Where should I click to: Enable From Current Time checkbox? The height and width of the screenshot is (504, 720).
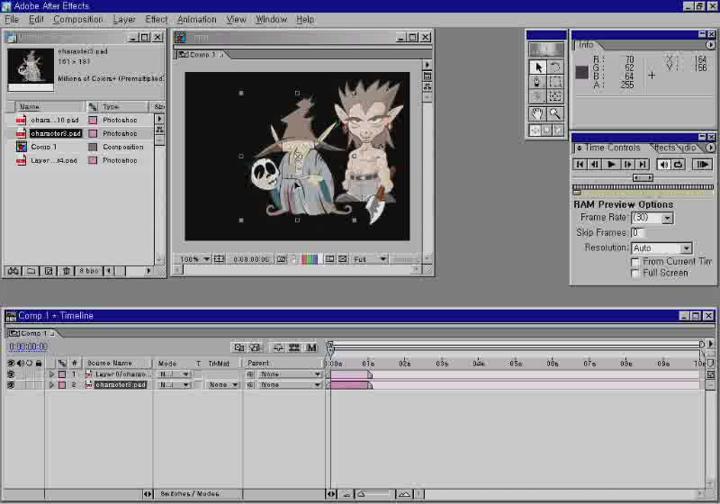pos(636,262)
